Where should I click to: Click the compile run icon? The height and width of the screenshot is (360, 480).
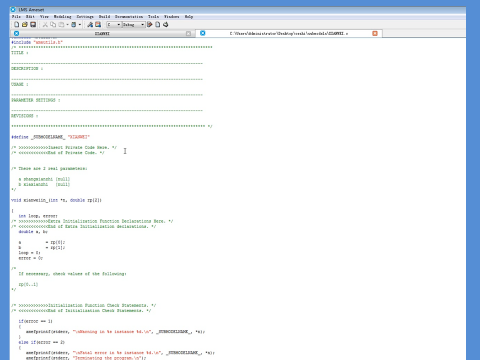150,25
